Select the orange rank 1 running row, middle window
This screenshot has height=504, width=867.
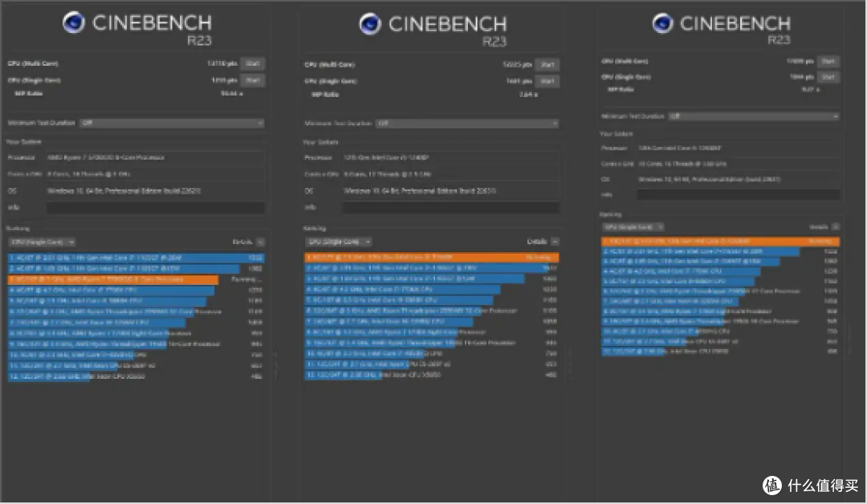click(x=431, y=258)
